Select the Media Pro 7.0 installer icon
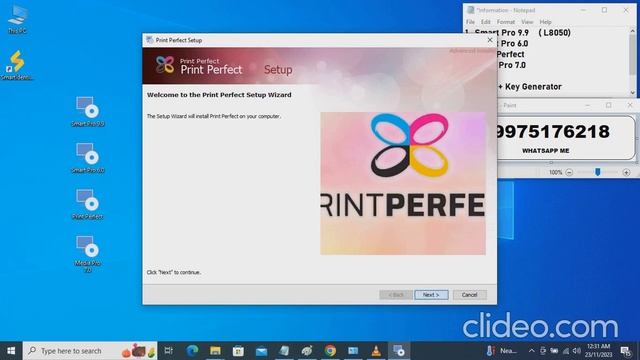 (x=88, y=254)
